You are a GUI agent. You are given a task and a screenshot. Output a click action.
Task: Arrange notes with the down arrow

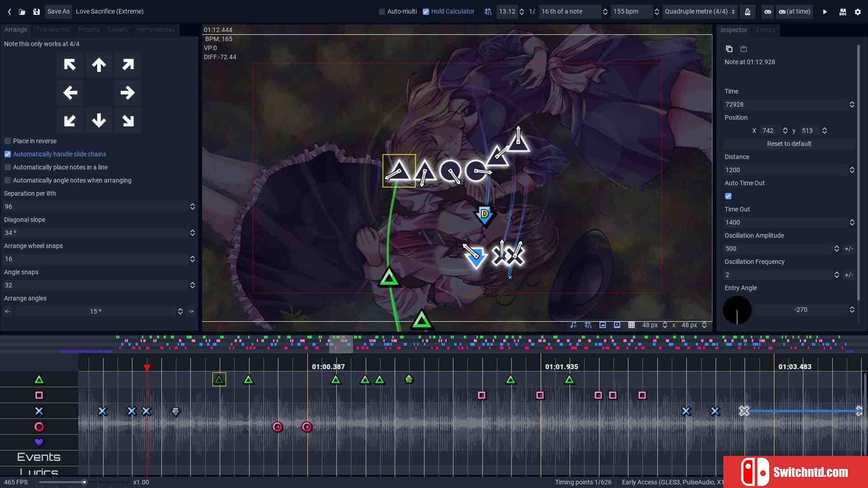click(99, 121)
